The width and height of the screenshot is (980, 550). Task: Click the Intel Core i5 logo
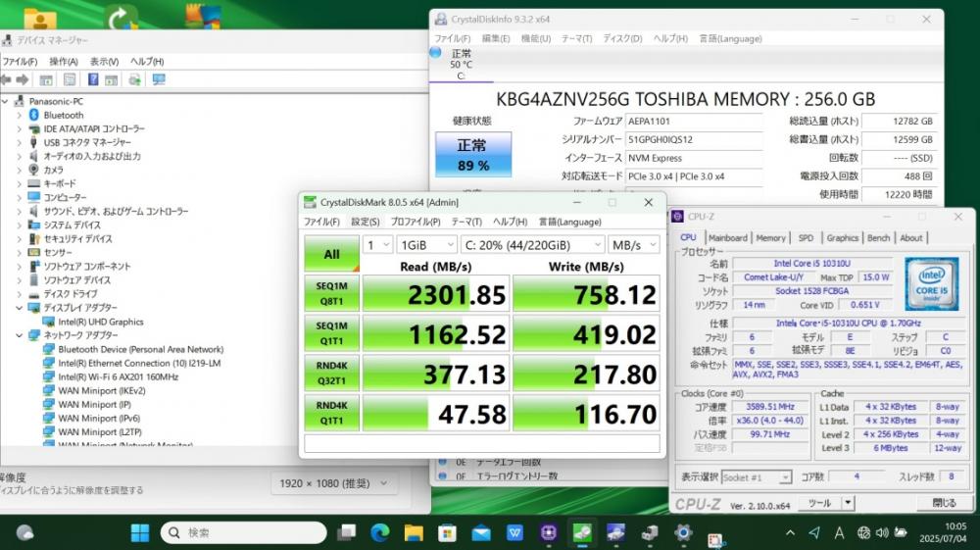point(931,284)
